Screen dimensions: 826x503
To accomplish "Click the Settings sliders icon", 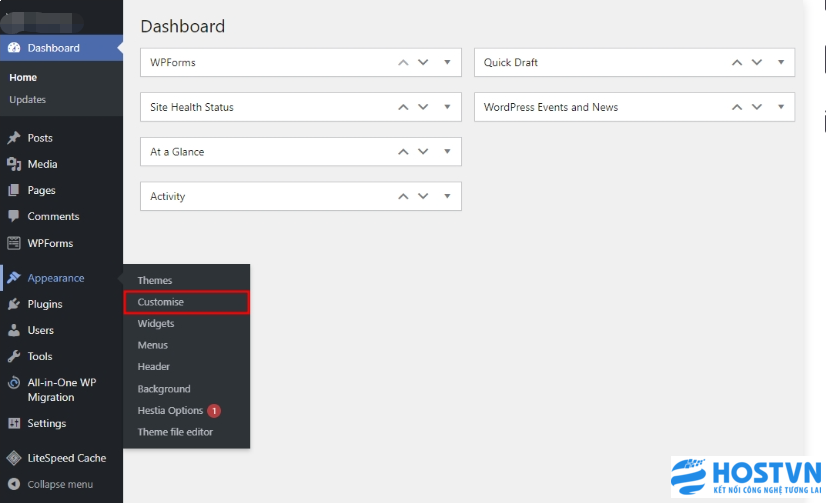I will 14,423.
